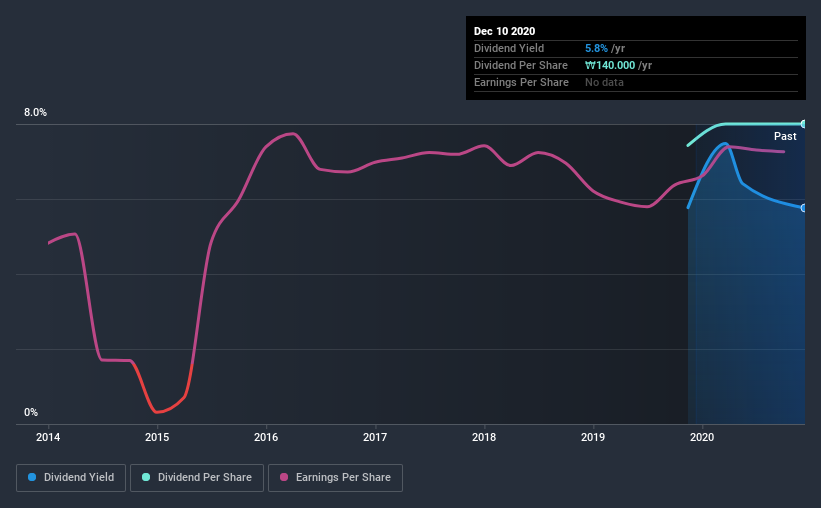Select the 2017 x-axis label
Image resolution: width=821 pixels, height=508 pixels.
point(375,437)
